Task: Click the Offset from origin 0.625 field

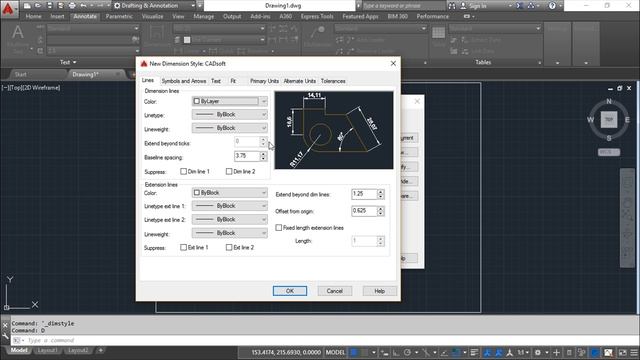Action: tap(364, 211)
